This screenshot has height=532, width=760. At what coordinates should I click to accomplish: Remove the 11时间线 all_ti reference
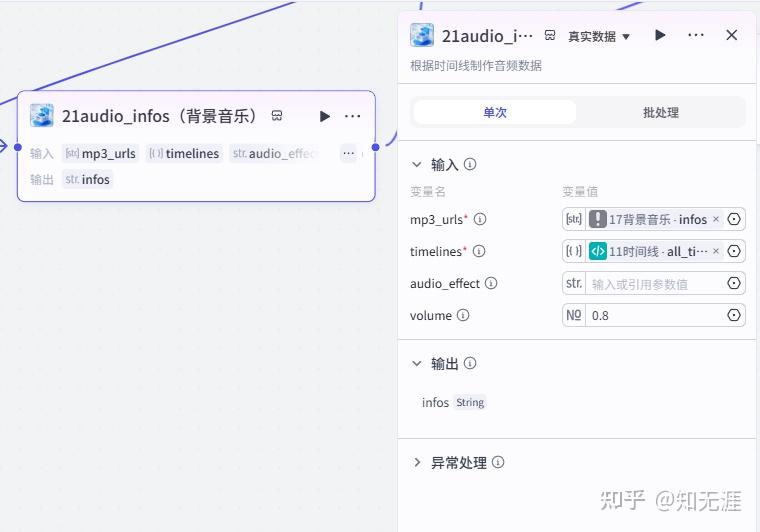[716, 251]
